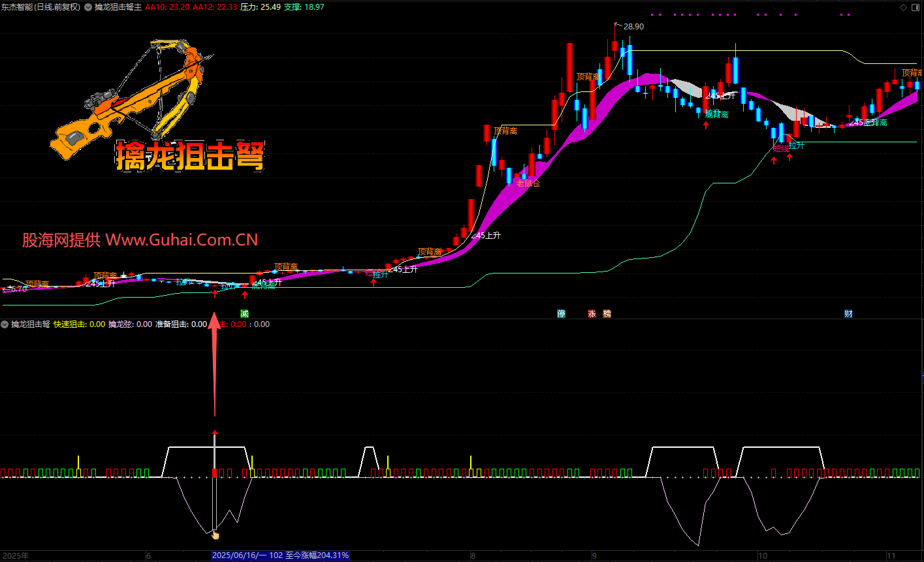This screenshot has height=562, width=924.
Task: Open the sub-chart dropdown arrow before 擒龙狙击弩
Action: pos(5,324)
